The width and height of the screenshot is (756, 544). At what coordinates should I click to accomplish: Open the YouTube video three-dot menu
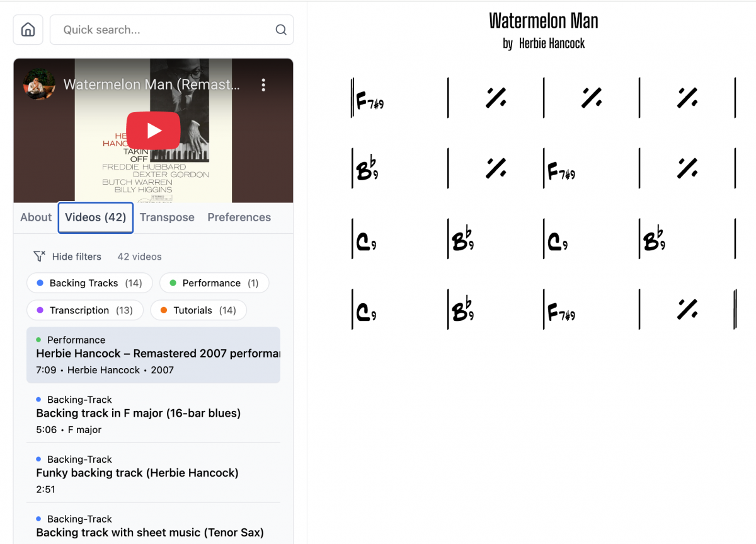[263, 85]
